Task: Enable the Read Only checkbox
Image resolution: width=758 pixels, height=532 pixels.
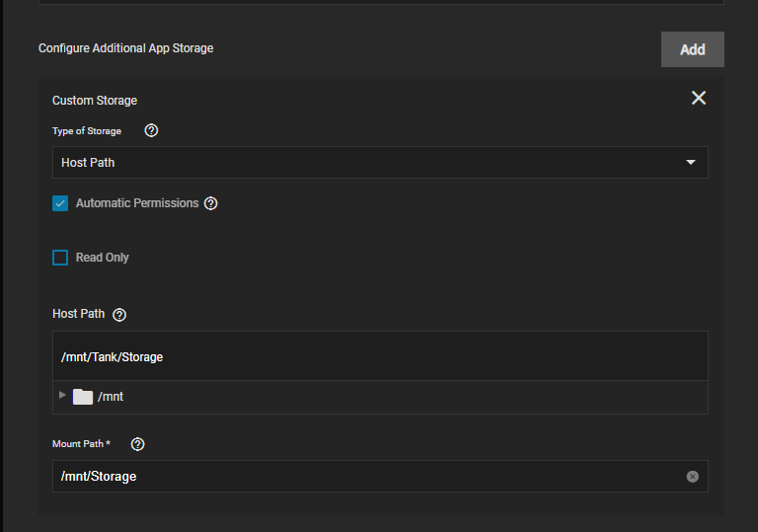Action: [60, 258]
